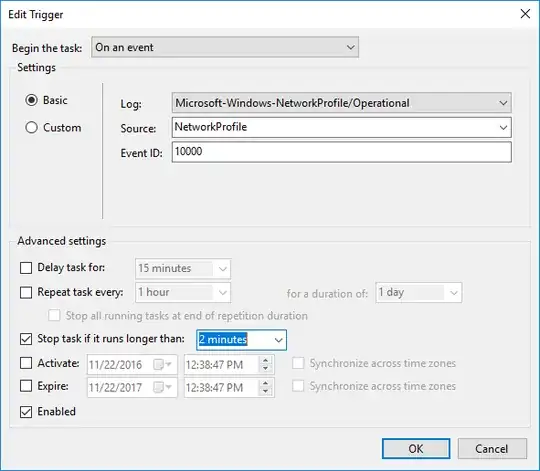Decrease Expire time with down spinner arrow

pyautogui.click(x=265, y=391)
